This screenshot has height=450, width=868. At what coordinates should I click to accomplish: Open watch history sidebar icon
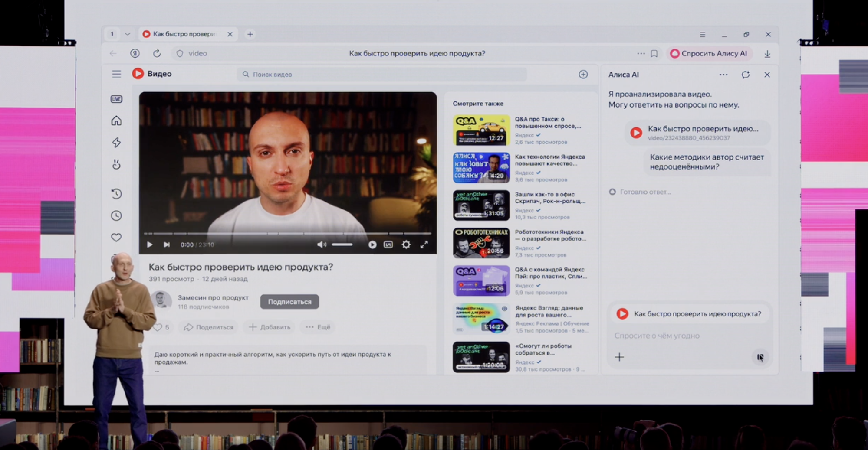pos(116,194)
